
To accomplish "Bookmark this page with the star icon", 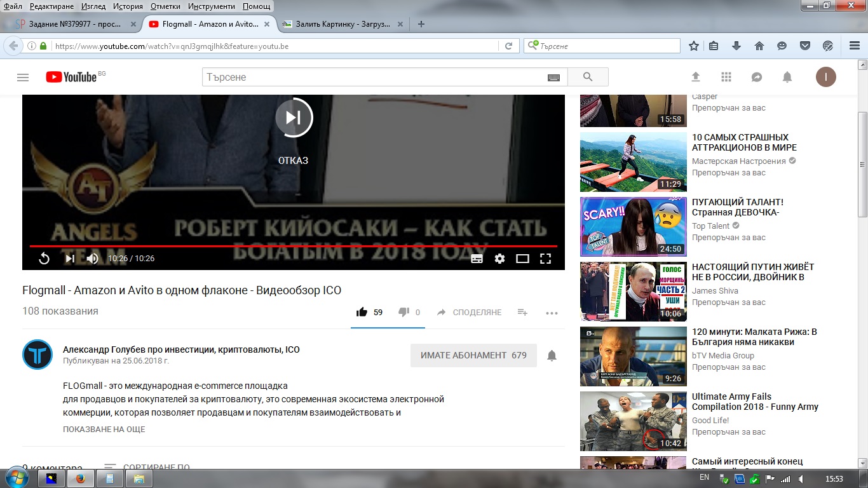I will [694, 46].
